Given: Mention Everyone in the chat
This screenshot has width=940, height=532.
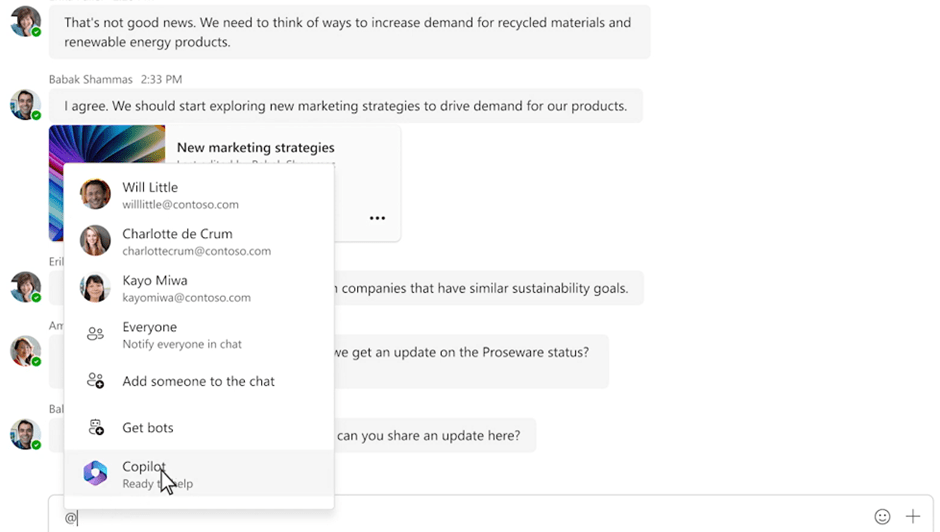Looking at the screenshot, I should click(150, 334).
